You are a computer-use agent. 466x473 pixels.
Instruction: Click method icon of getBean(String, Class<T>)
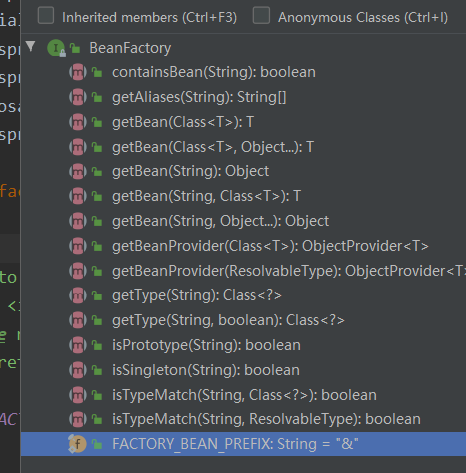[x=78, y=196]
